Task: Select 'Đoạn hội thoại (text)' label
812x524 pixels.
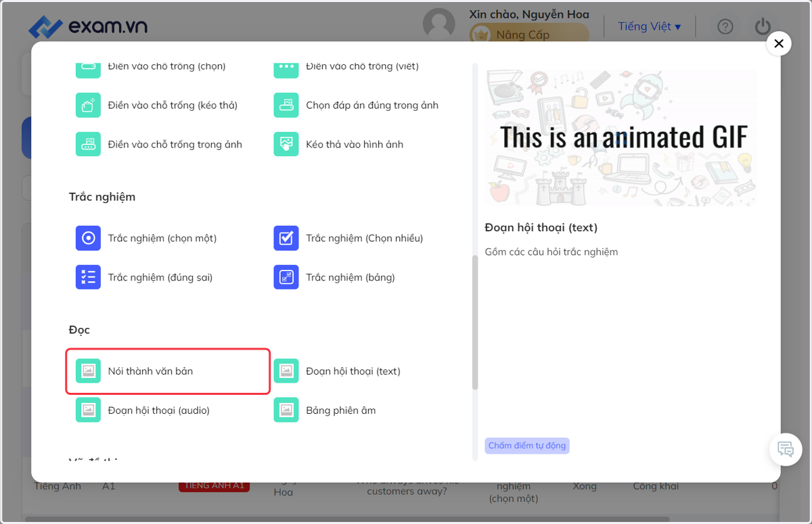Action: click(x=353, y=371)
